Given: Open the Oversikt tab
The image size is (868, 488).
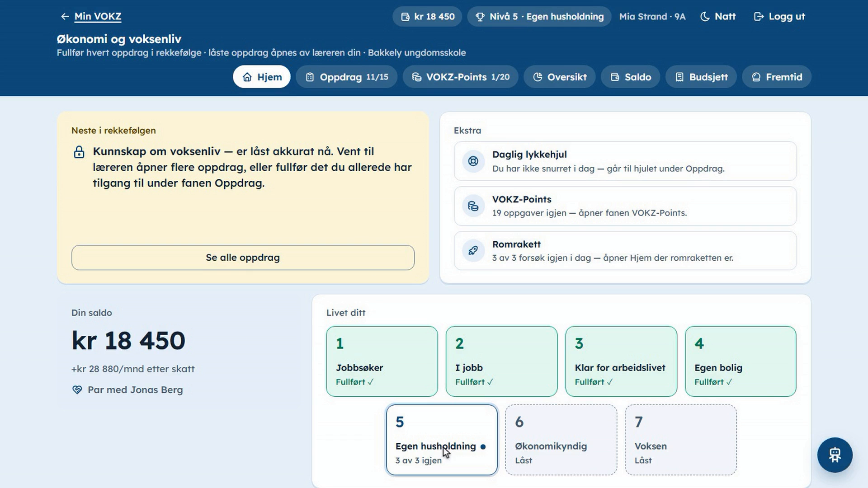Looking at the screenshot, I should coord(560,77).
